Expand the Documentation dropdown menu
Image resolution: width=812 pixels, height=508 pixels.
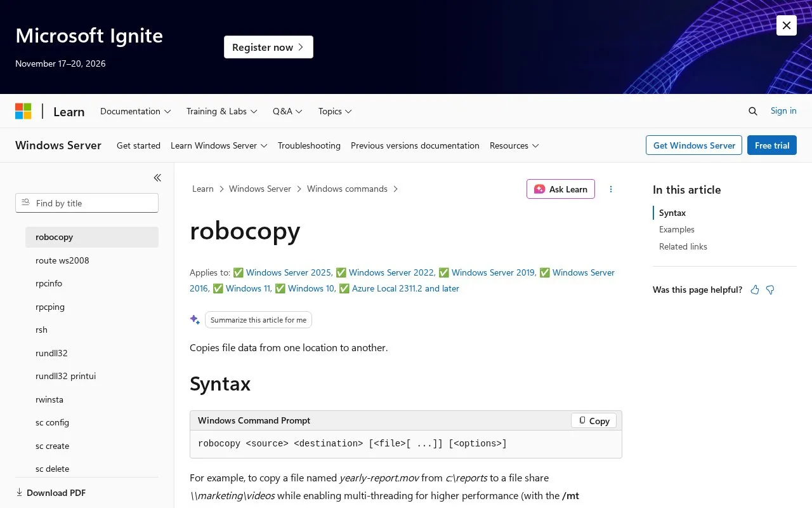(136, 111)
